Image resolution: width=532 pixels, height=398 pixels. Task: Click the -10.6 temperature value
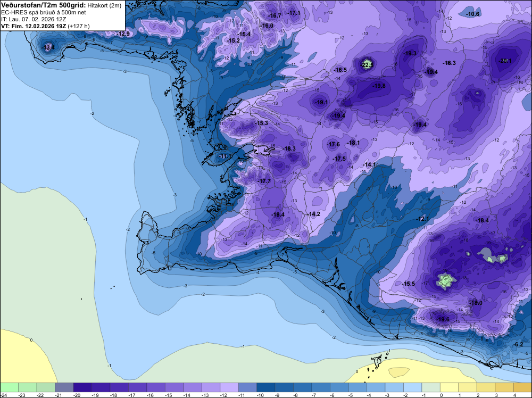coord(472,14)
